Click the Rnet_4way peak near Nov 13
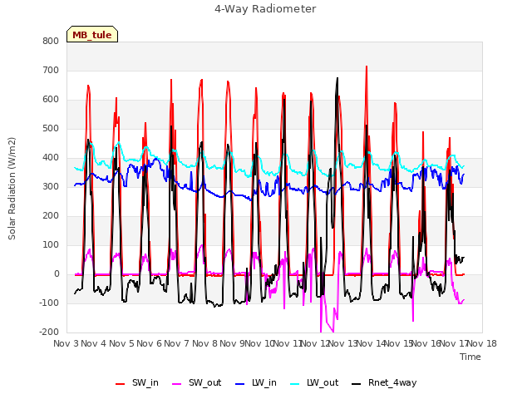Screen dimensions: 532x399 point(337,78)
